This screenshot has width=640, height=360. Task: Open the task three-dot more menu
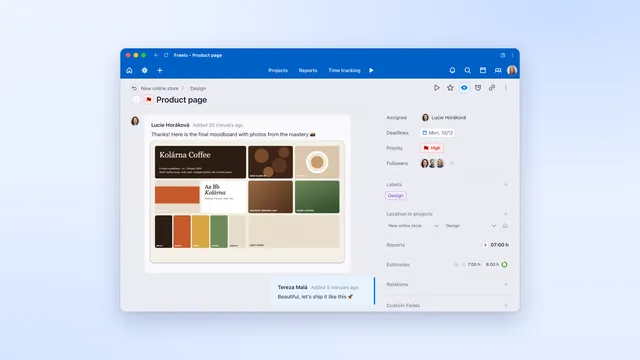click(x=506, y=88)
